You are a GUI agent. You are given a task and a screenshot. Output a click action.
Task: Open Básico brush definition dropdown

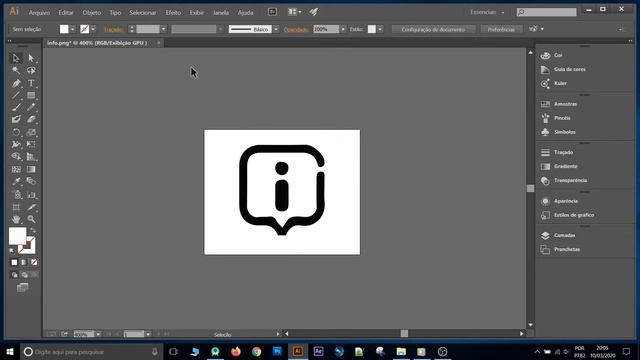click(276, 29)
